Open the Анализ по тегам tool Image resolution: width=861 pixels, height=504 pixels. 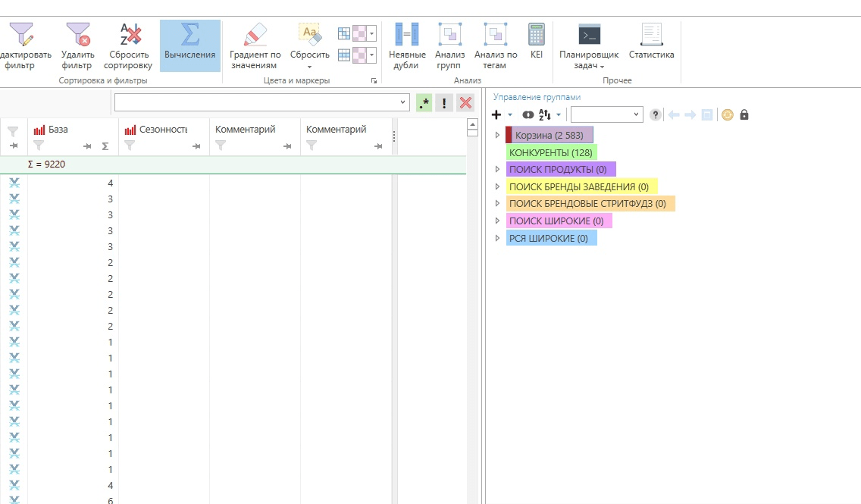tap(495, 46)
